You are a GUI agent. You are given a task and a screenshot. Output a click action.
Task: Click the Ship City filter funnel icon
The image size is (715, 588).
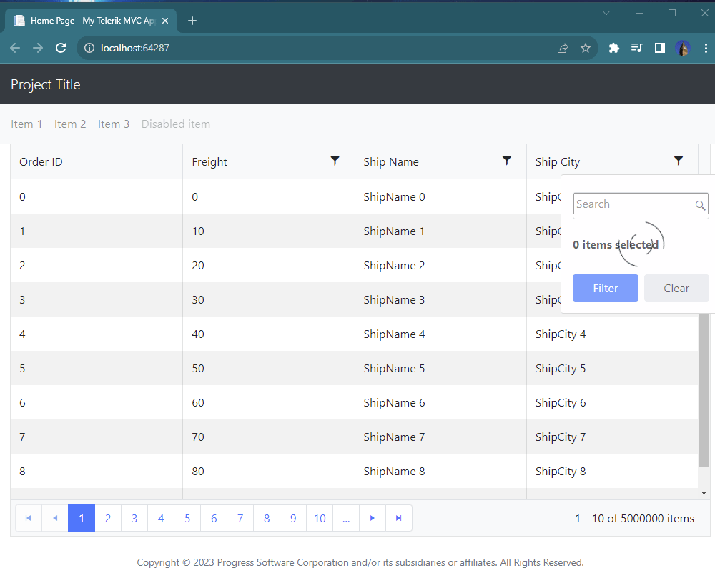click(x=678, y=161)
